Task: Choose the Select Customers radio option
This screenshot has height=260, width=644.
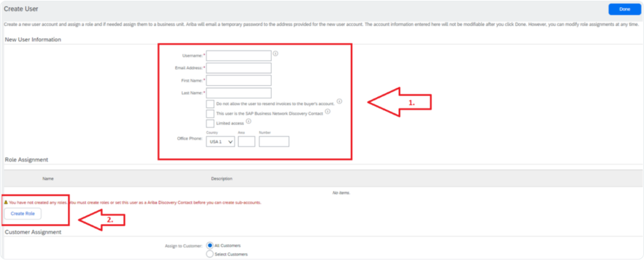Action: [210, 254]
